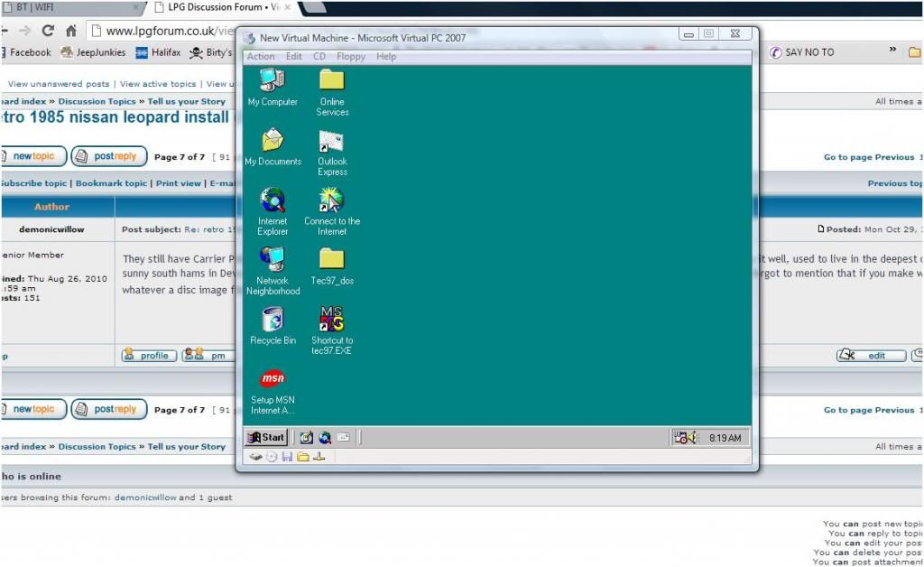Screen dimensions: 924x567
Task: Click the 8:19 AM taskbar clock
Action: click(725, 438)
